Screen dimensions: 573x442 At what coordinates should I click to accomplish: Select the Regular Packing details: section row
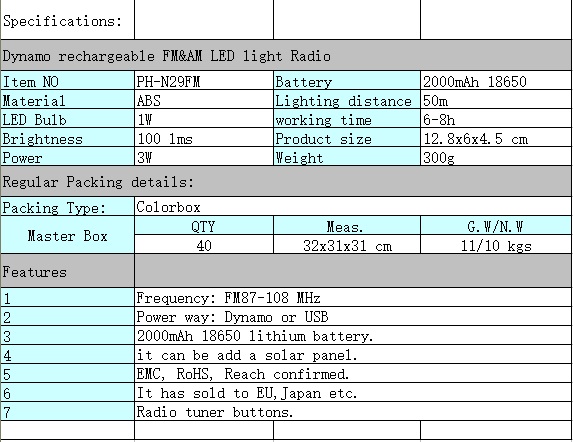[286, 181]
